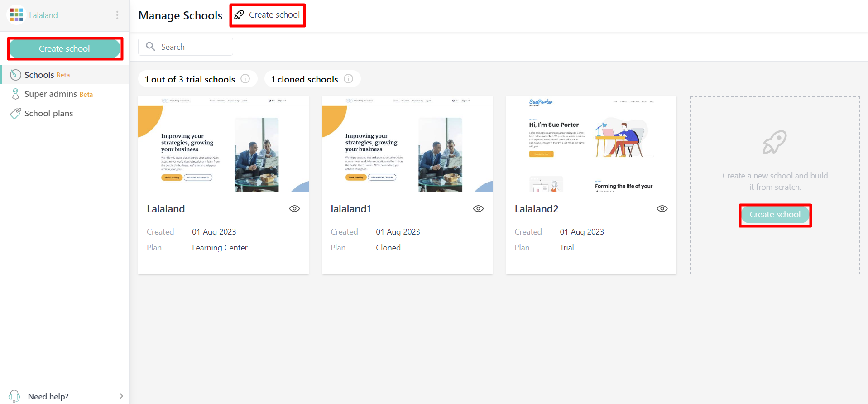Viewport: 868px width, 404px height.
Task: Go to School plans section
Action: tap(48, 114)
